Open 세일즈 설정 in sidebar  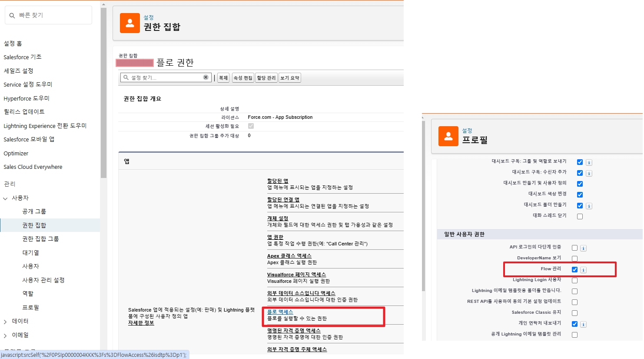(18, 70)
